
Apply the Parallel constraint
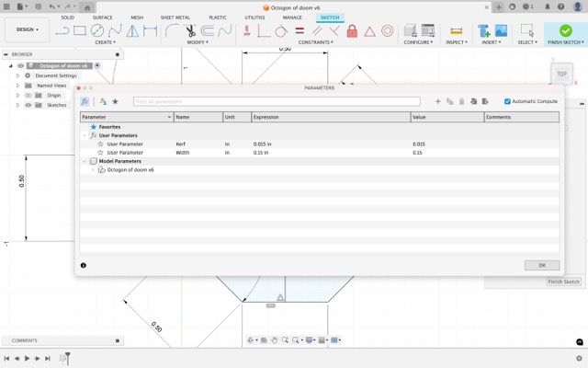pyautogui.click(x=317, y=30)
